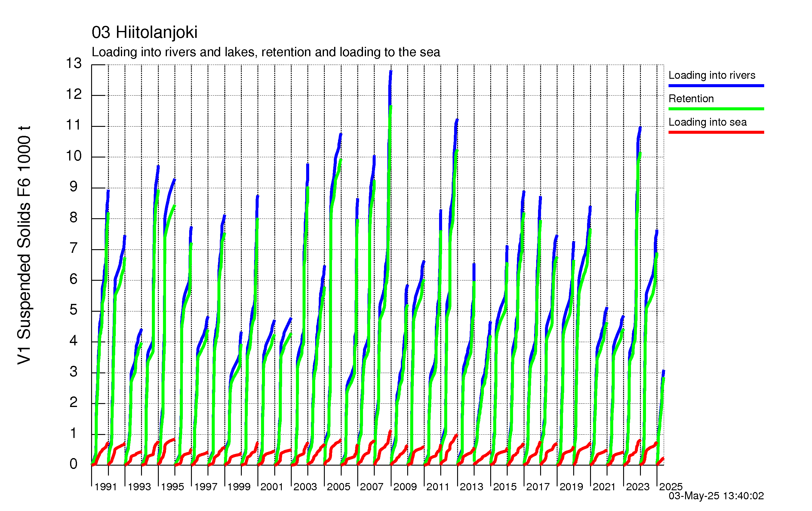
Task: Click the y-axis value 4
Action: click(x=73, y=341)
